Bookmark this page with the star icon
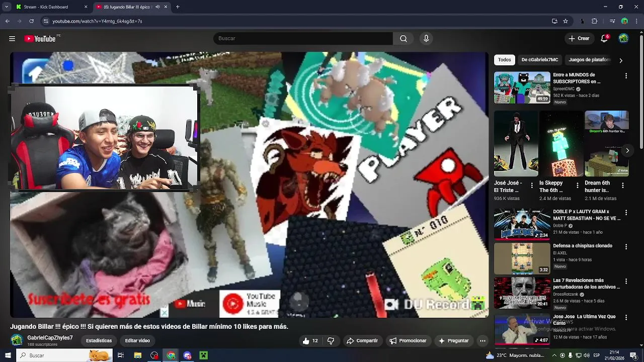The width and height of the screenshot is (644, 362). 566,21
